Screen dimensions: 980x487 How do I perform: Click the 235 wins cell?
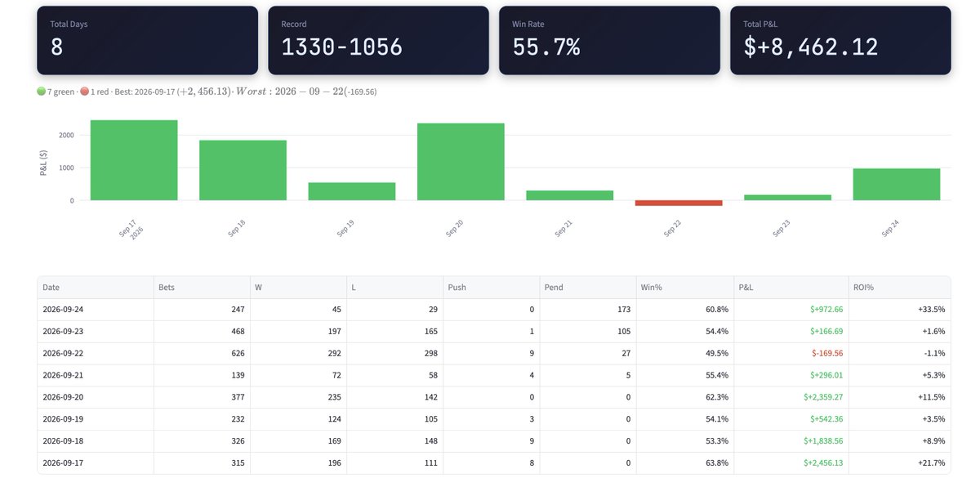pos(298,397)
